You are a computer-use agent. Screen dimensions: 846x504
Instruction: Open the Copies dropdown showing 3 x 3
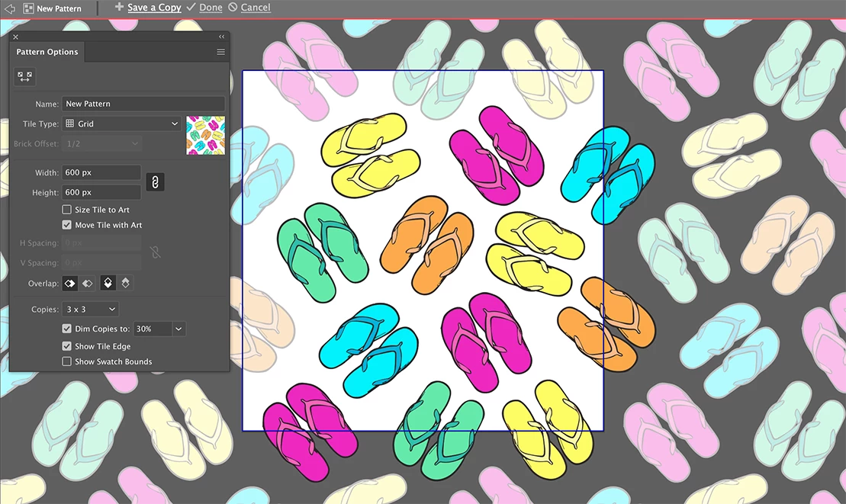[x=91, y=309]
